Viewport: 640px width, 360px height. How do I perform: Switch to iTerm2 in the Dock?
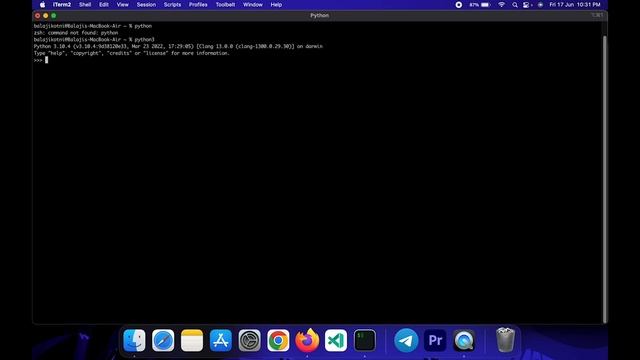pos(365,340)
